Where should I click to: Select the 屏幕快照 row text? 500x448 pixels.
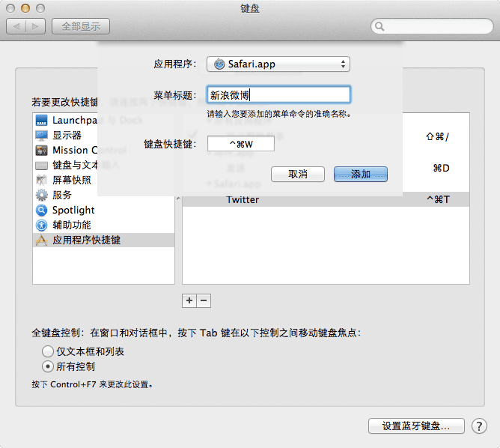coord(72,180)
